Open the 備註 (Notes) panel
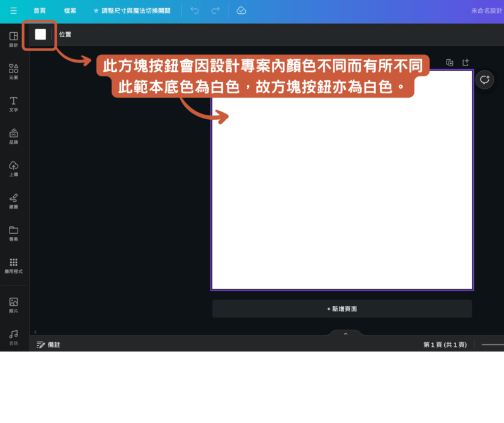This screenshot has height=423, width=504. coord(49,345)
